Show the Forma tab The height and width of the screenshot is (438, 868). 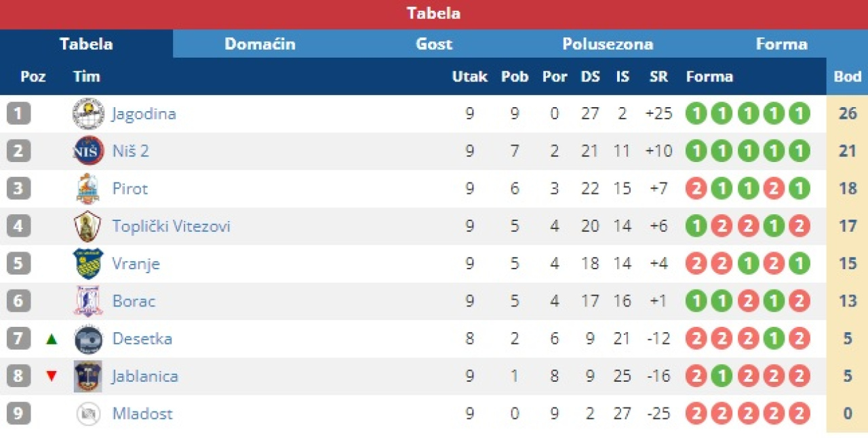pyautogui.click(x=781, y=44)
